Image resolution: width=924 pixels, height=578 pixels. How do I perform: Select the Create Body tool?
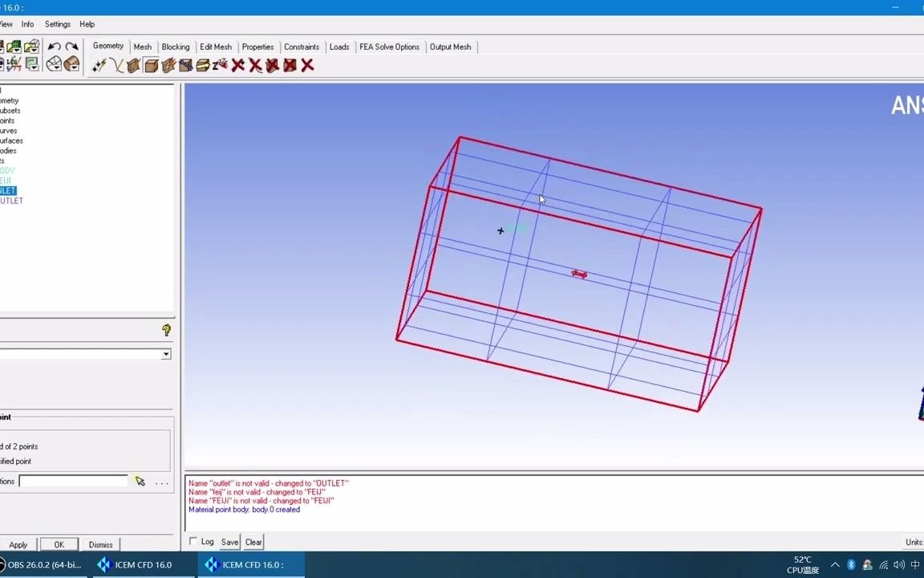(x=151, y=65)
